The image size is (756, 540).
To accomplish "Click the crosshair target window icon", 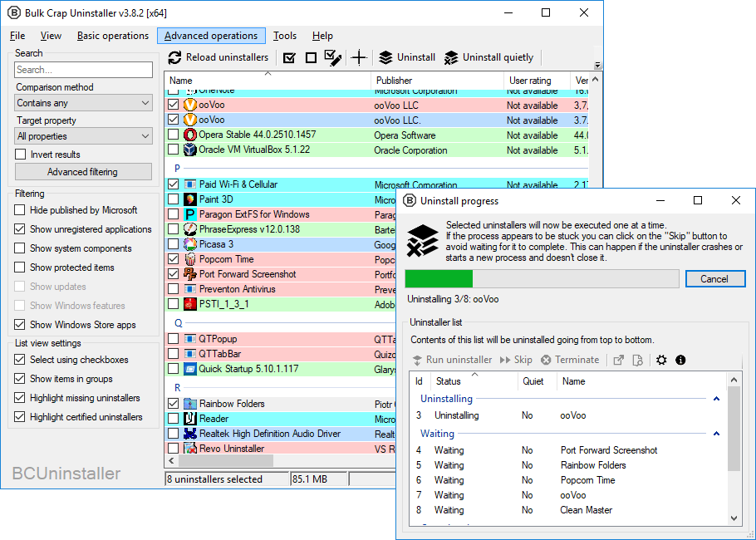I will click(x=359, y=58).
